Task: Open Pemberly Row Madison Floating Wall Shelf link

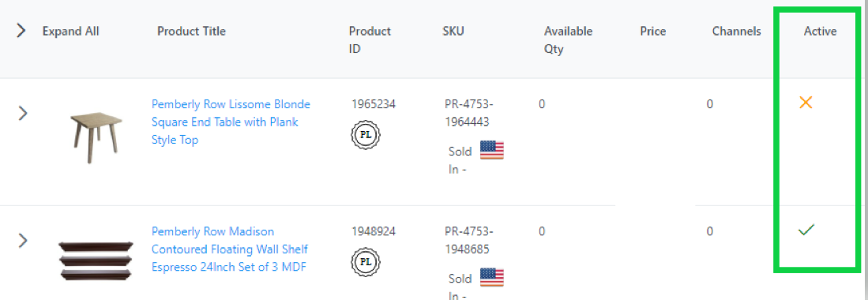Action: pos(230,249)
